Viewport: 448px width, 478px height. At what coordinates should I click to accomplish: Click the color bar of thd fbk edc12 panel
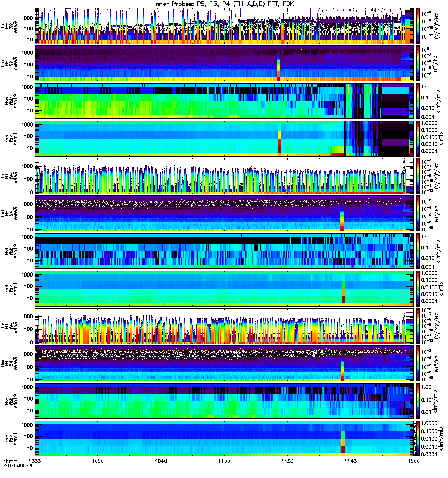tap(419, 251)
